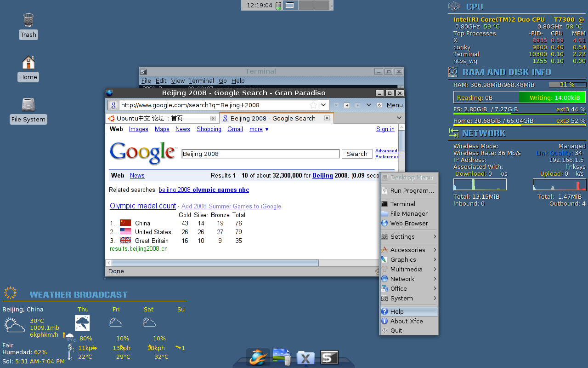Click the Quit power icon in menu

(x=385, y=330)
